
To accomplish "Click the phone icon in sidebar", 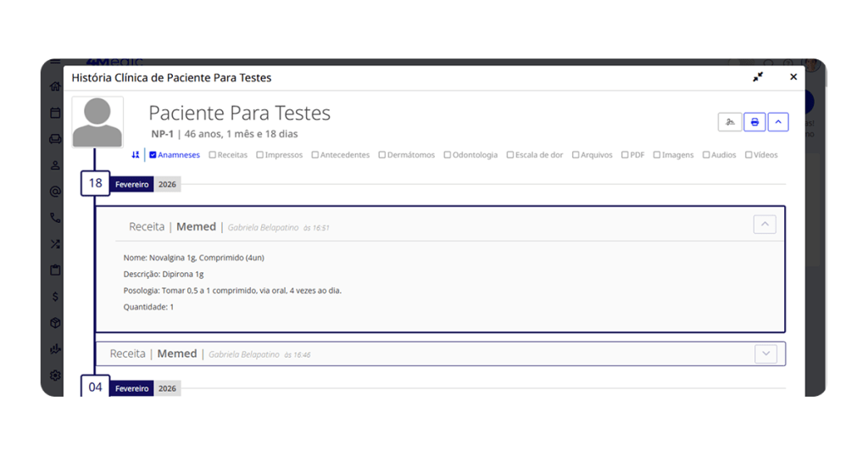I will coord(55,218).
